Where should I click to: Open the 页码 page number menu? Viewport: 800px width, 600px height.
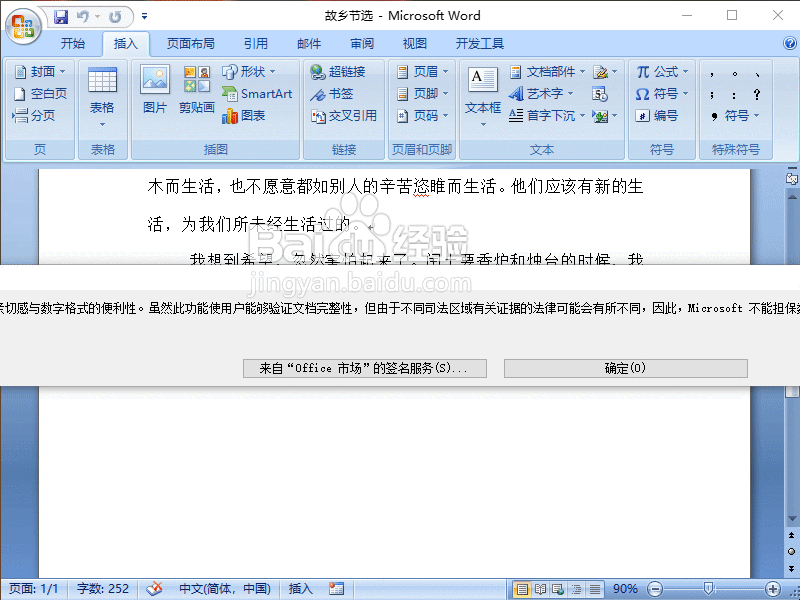tap(423, 115)
